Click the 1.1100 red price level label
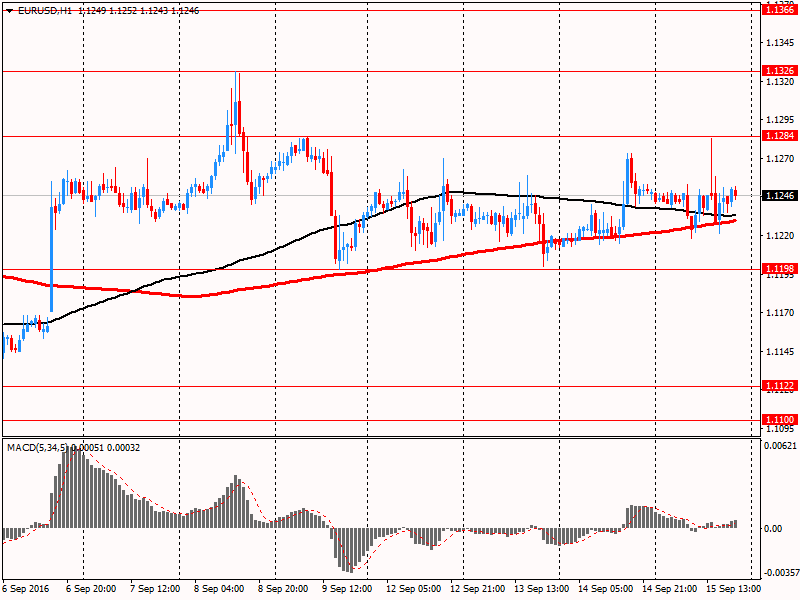Image resolution: width=800 pixels, height=600 pixels. 780,419
